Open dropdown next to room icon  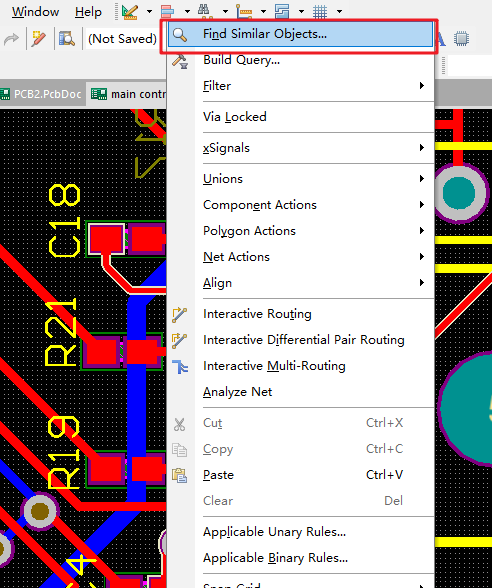(302, 12)
